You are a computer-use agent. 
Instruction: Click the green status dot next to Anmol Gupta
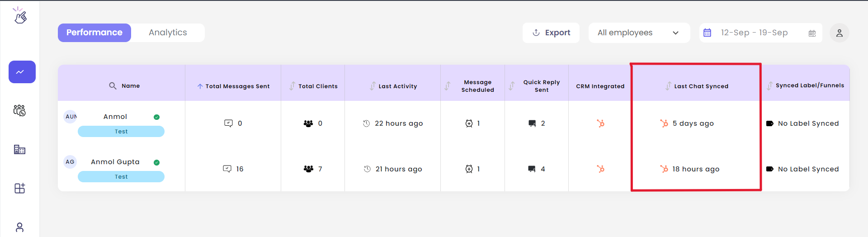(156, 162)
